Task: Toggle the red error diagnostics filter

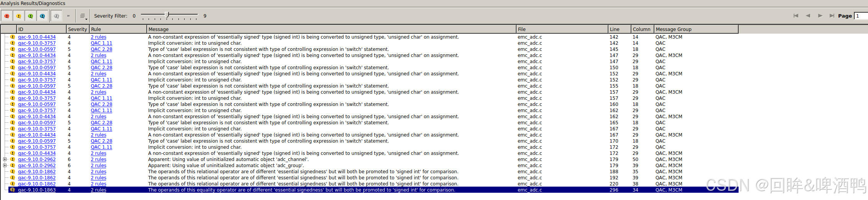Action: pos(7,16)
